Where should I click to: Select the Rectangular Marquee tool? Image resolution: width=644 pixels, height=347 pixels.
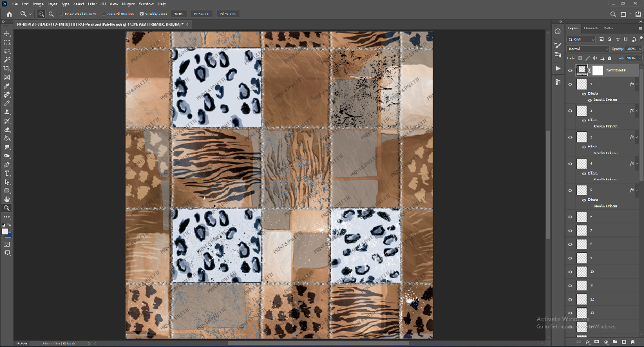click(6, 42)
